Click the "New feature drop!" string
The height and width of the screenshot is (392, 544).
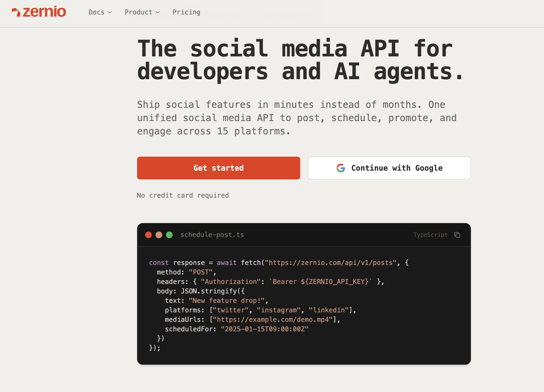[227, 301]
